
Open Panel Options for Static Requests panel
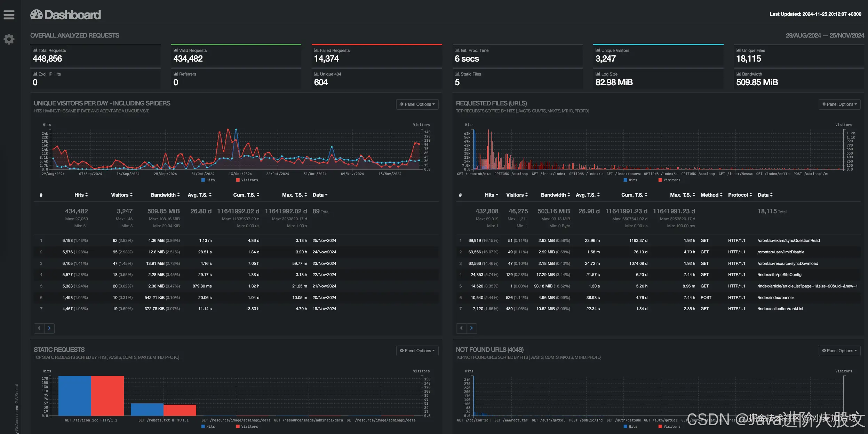[417, 351]
